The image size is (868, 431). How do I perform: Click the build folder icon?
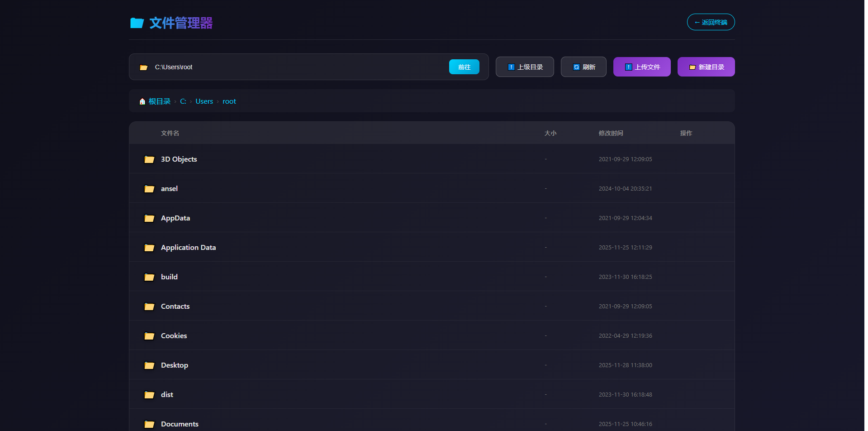[x=149, y=277]
